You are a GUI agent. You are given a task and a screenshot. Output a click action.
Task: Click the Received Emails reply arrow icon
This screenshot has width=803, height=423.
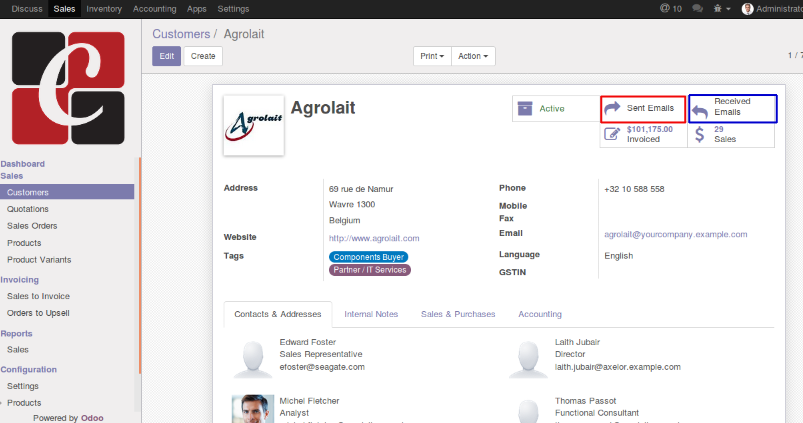[x=700, y=110]
